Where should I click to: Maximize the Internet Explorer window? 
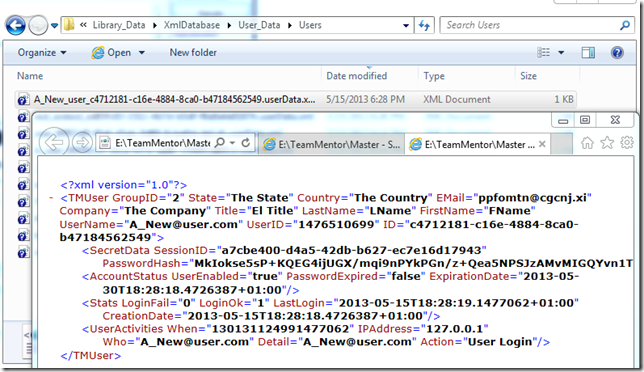coord(585,120)
